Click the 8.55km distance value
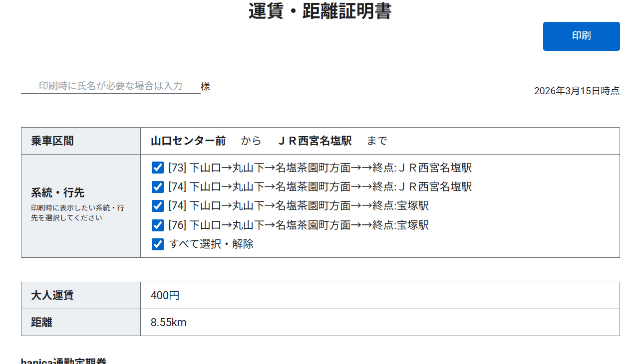This screenshot has height=364, width=642. 169,323
